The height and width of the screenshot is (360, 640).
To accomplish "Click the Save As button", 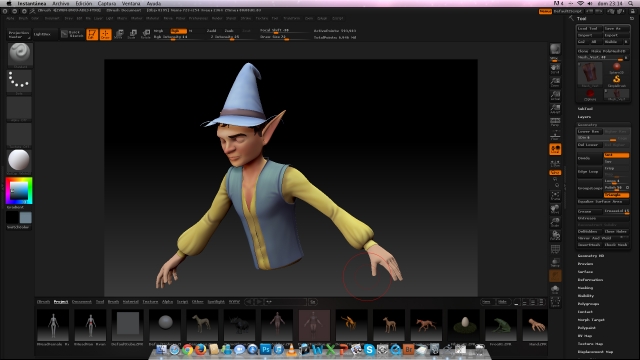I will 616,29.
